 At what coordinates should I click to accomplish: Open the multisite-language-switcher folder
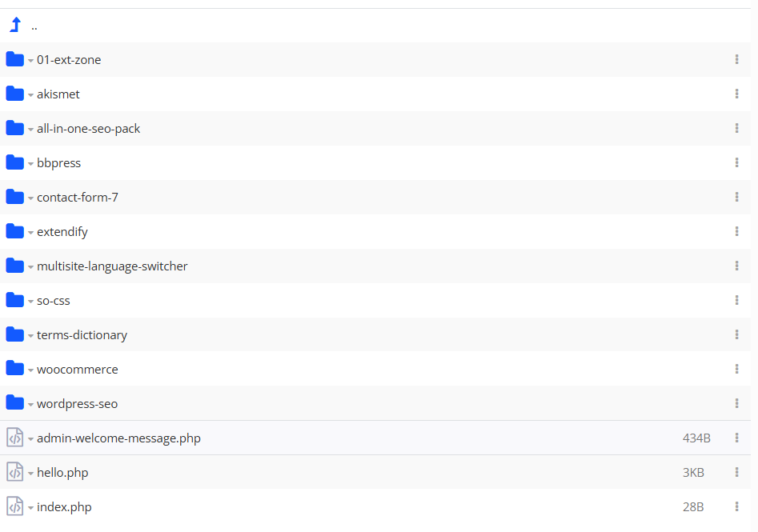(x=112, y=266)
